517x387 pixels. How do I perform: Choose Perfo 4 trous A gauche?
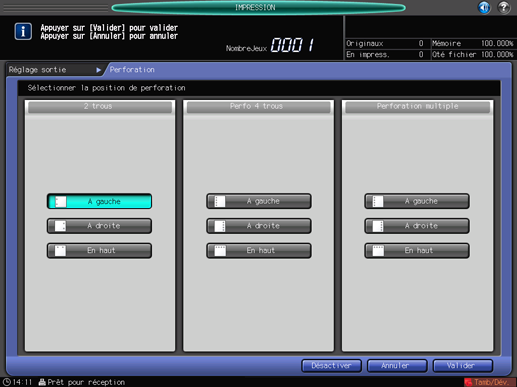[x=259, y=201]
